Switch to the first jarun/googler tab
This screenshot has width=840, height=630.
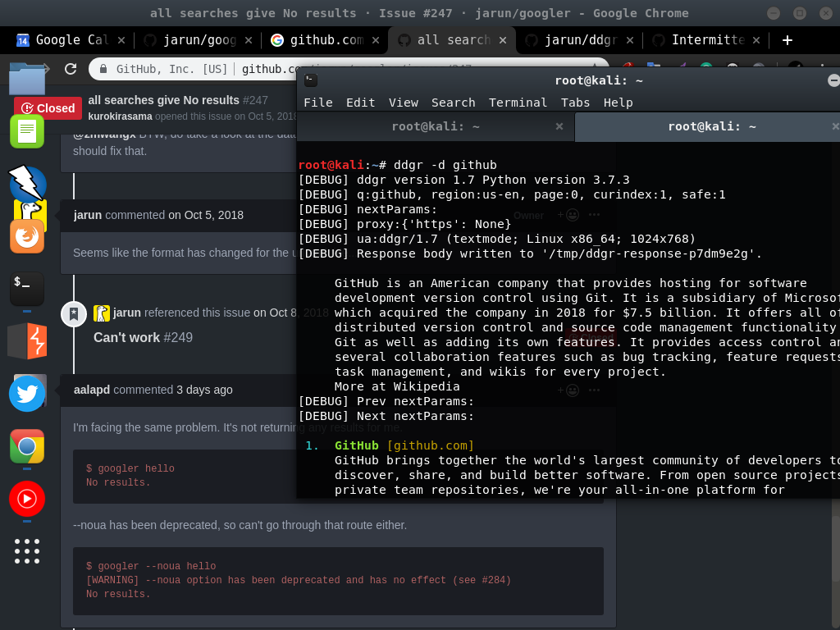coord(199,40)
